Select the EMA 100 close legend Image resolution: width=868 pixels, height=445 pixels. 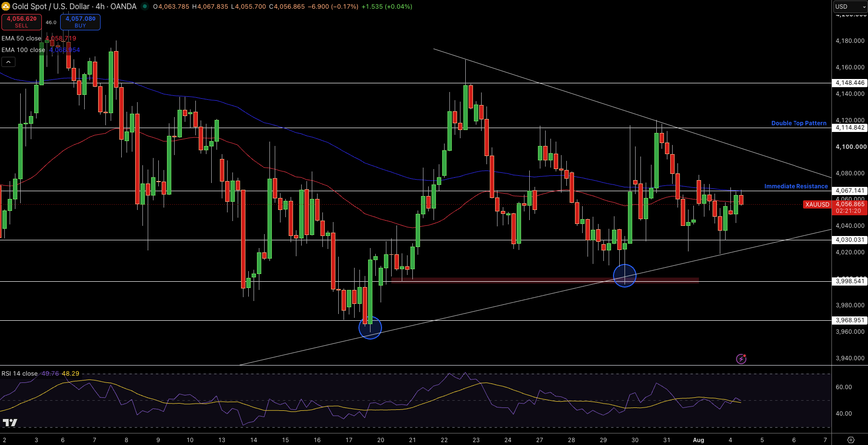click(23, 50)
